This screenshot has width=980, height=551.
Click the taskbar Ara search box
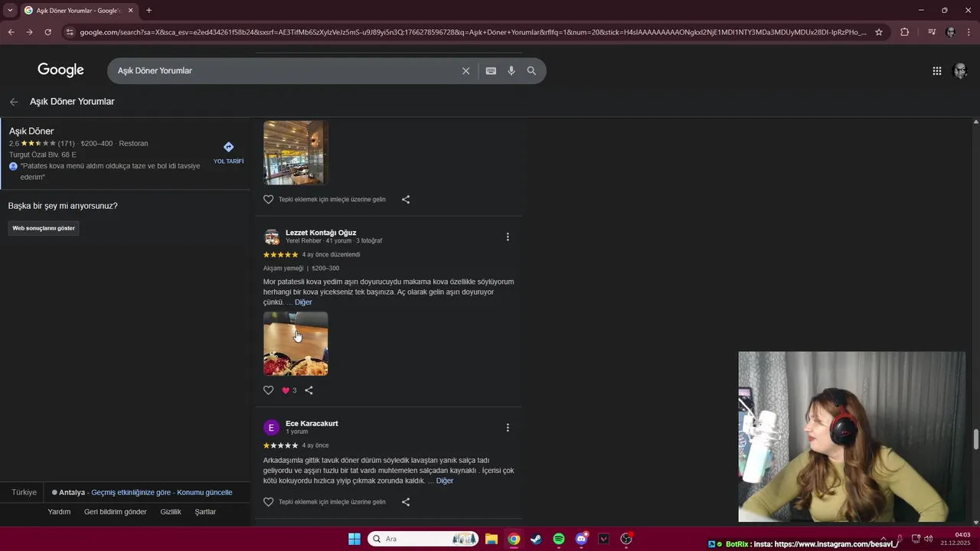click(x=423, y=539)
